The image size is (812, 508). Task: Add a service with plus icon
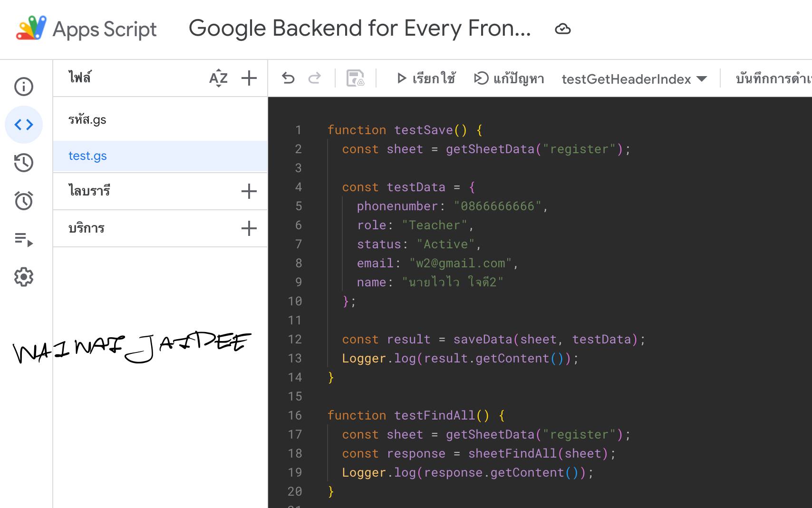click(249, 228)
